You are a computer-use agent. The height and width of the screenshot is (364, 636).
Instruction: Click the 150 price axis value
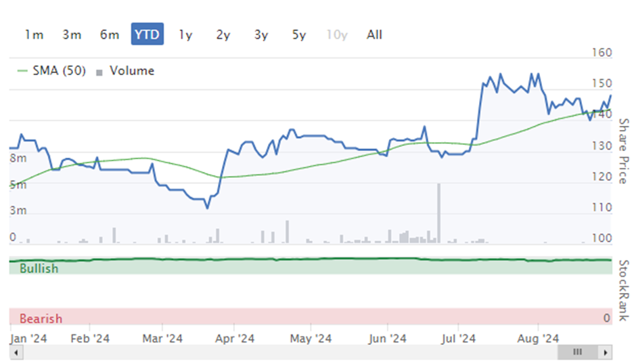601,84
